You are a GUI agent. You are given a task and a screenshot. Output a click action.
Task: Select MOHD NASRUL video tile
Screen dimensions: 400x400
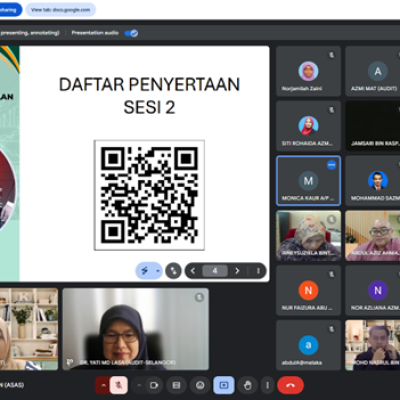373,345
